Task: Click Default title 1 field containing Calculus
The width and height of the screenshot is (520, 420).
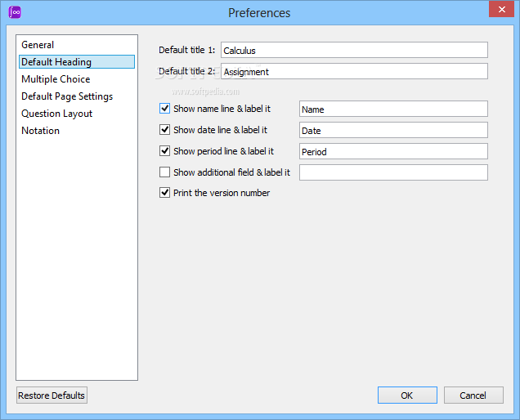Action: click(x=354, y=50)
